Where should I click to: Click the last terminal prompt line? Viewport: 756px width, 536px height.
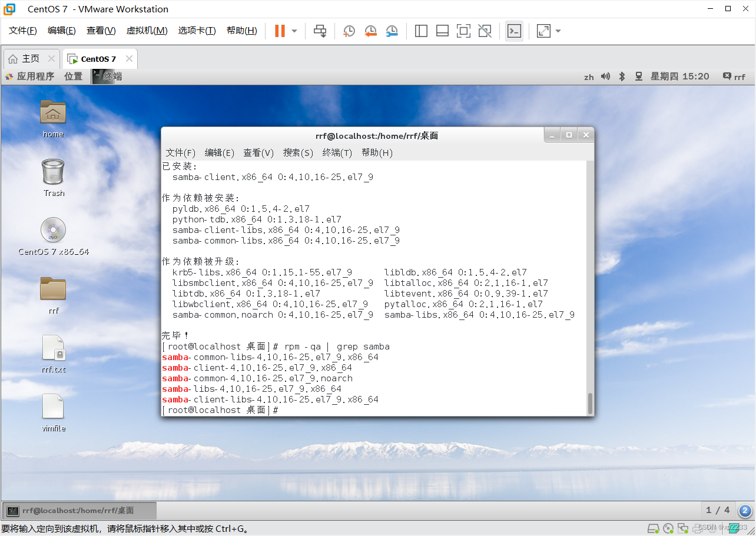220,410
